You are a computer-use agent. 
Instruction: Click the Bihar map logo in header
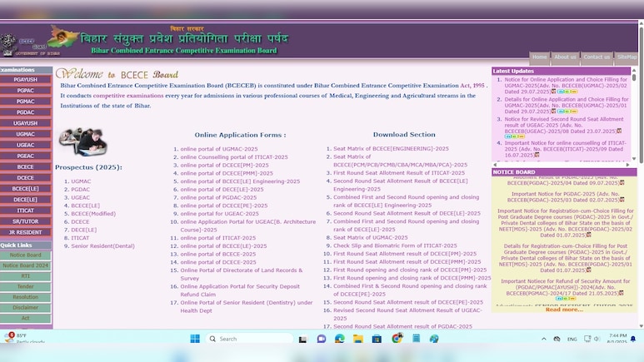pyautogui.click(x=62, y=37)
